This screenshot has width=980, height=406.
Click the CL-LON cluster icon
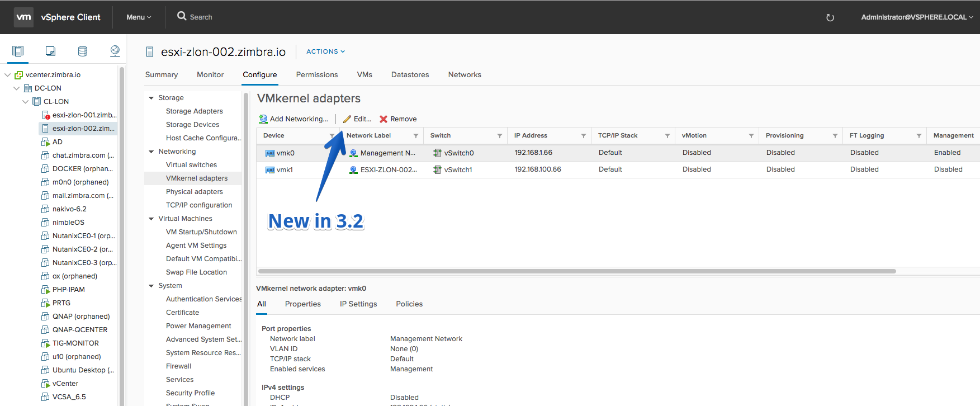pos(37,102)
